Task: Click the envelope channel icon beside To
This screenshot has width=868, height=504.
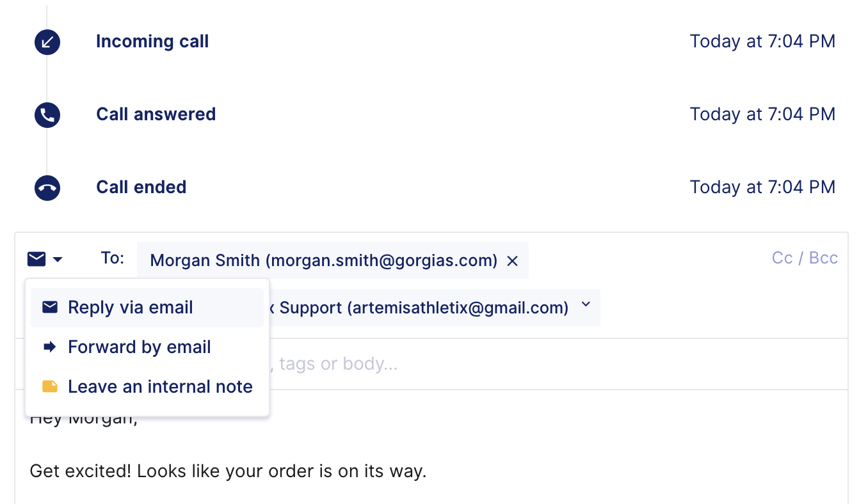Action: coord(36,259)
